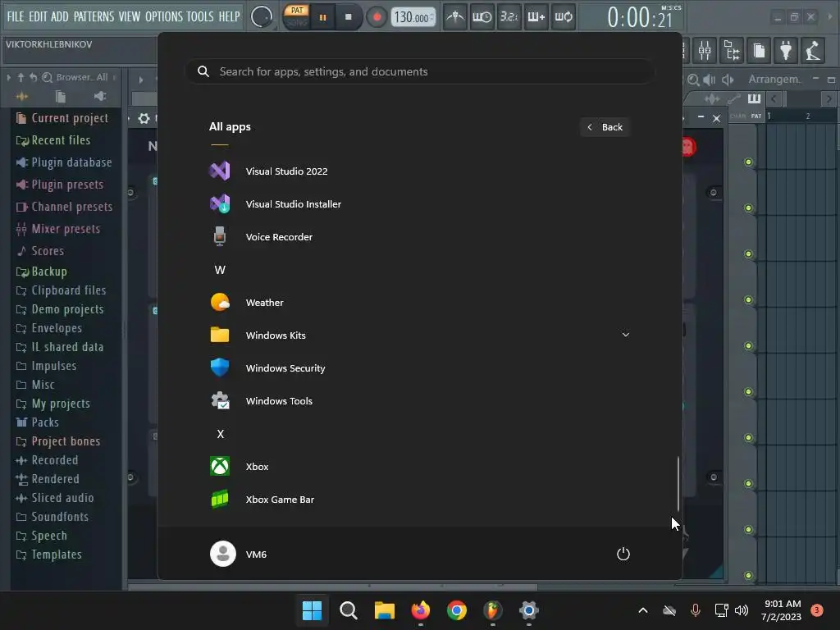840x630 pixels.
Task: Launch the Xbox app
Action: click(x=419, y=467)
